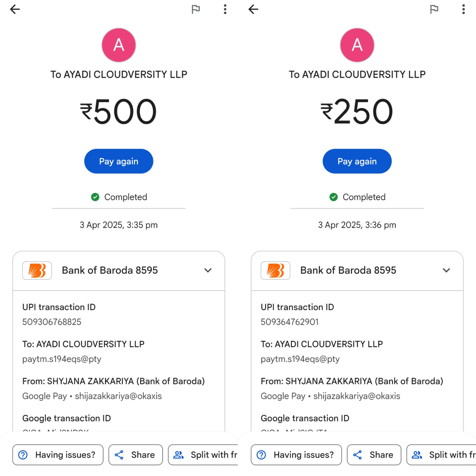Split the ₹250 payment with friends
Screen dimensions: 476x476
[442, 455]
